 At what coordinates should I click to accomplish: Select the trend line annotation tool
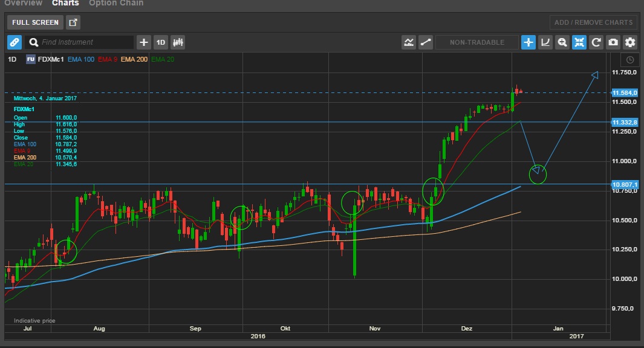[426, 42]
